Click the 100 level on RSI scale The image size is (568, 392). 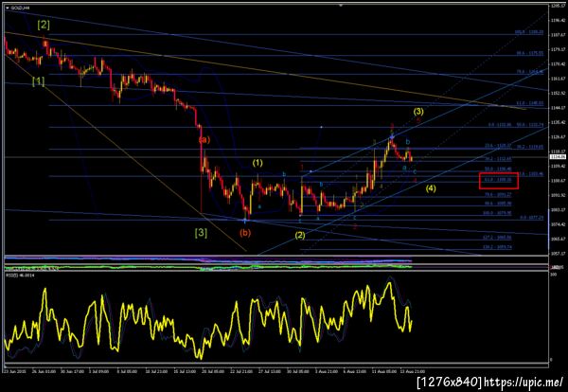(553, 275)
